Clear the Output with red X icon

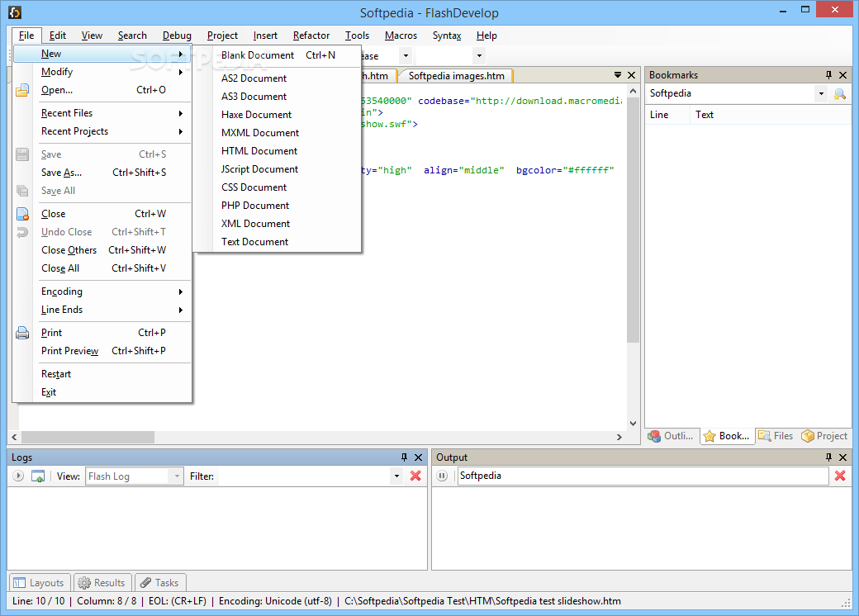point(840,476)
